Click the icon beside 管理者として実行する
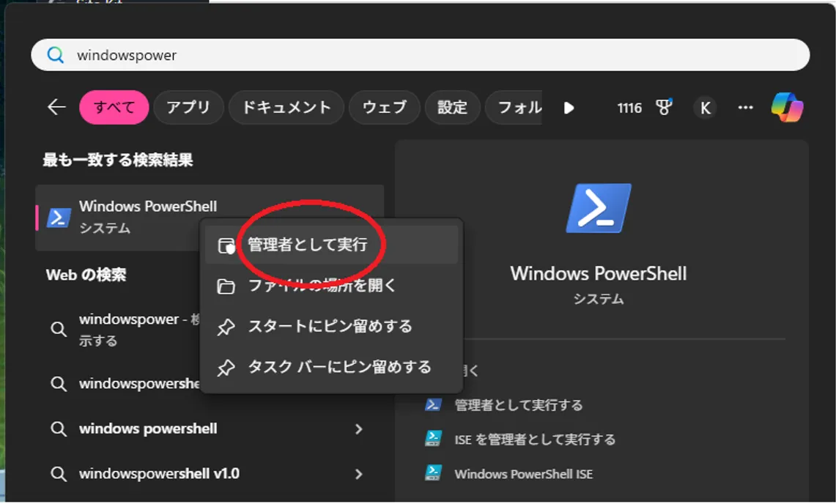This screenshot has width=836, height=504. point(433,405)
